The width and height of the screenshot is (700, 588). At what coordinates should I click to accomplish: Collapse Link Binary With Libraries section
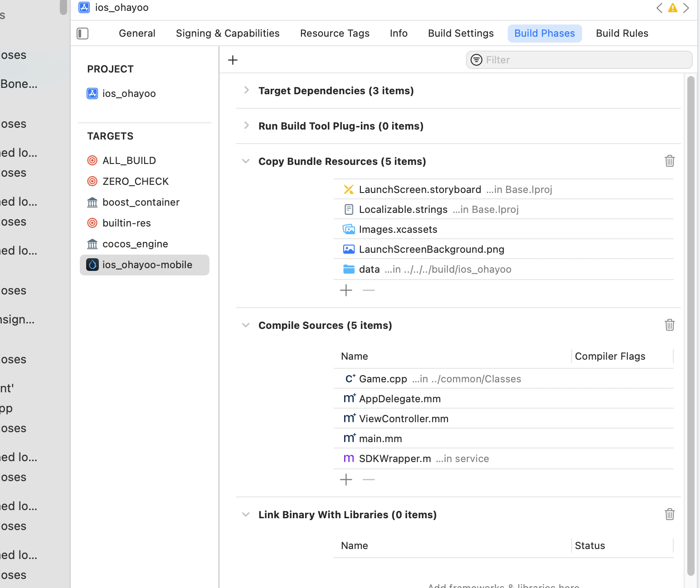coord(246,514)
